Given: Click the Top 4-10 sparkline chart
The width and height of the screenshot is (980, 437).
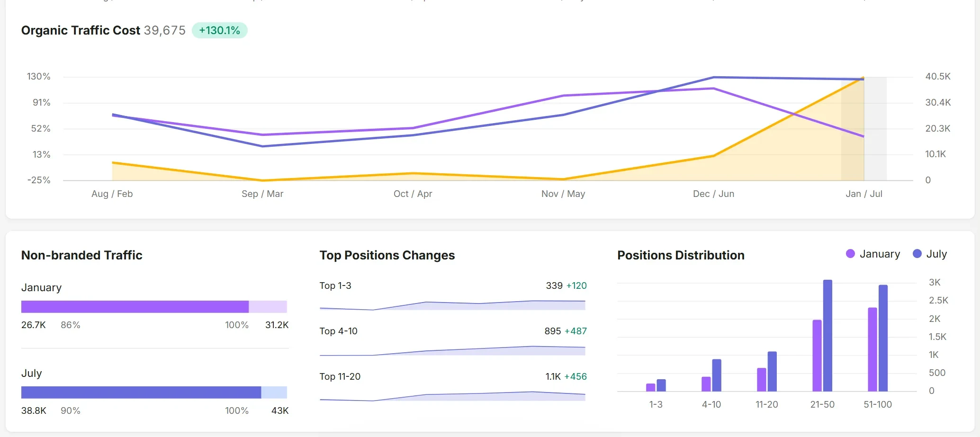Looking at the screenshot, I should [452, 351].
